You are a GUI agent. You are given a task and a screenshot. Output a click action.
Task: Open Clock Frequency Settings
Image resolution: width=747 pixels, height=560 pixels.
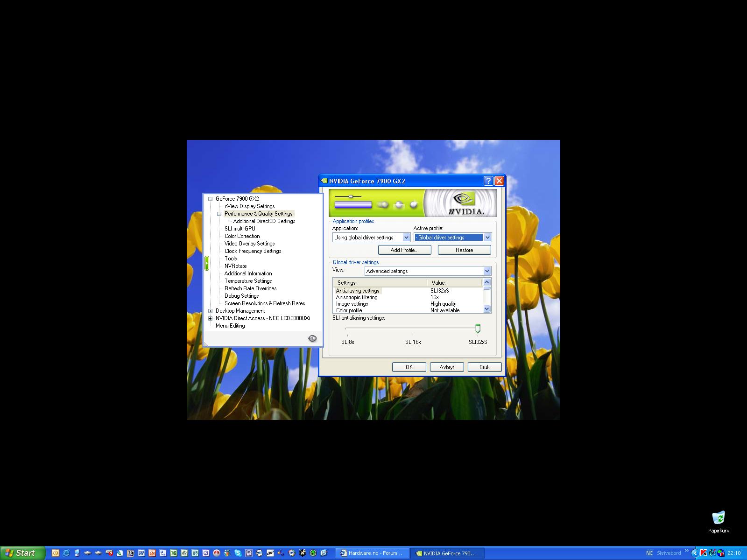[253, 251]
